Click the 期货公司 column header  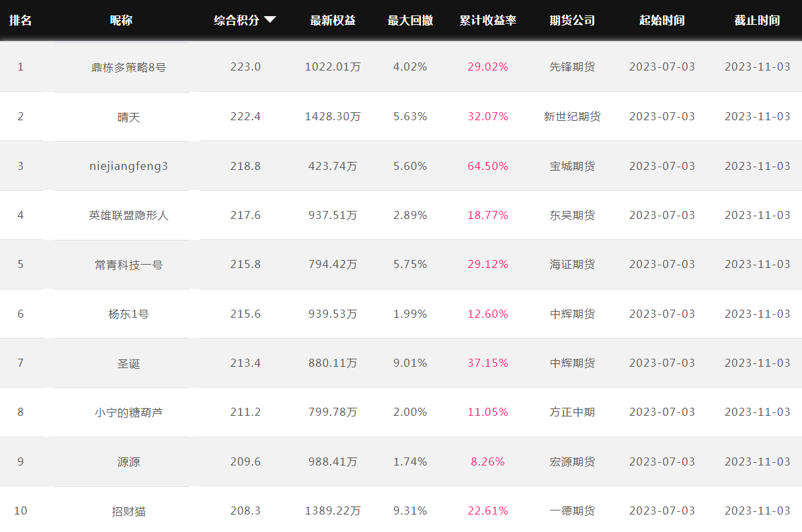[x=572, y=20]
